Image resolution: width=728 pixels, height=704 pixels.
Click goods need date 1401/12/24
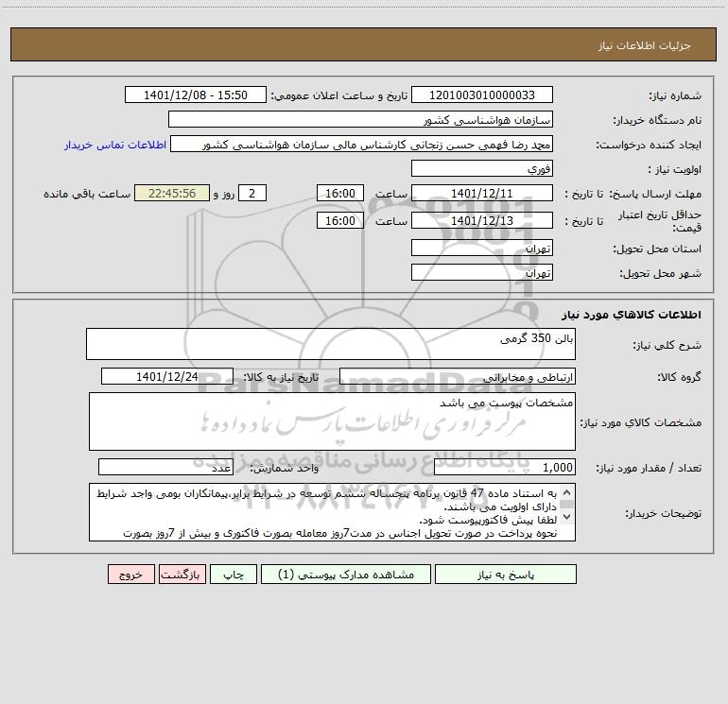point(167,376)
